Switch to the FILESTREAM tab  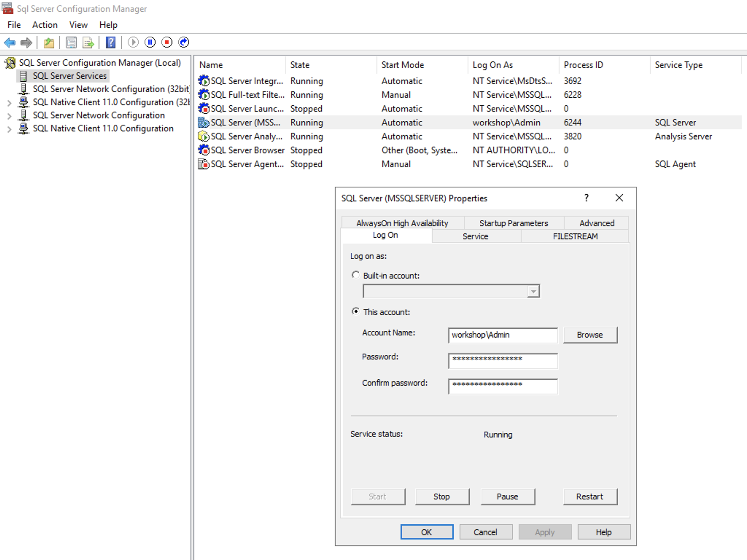pyautogui.click(x=575, y=236)
